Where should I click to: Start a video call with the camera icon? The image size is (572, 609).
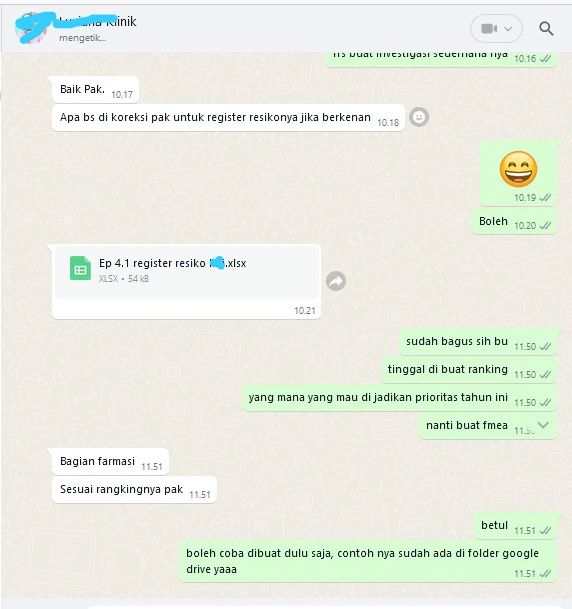pos(489,28)
